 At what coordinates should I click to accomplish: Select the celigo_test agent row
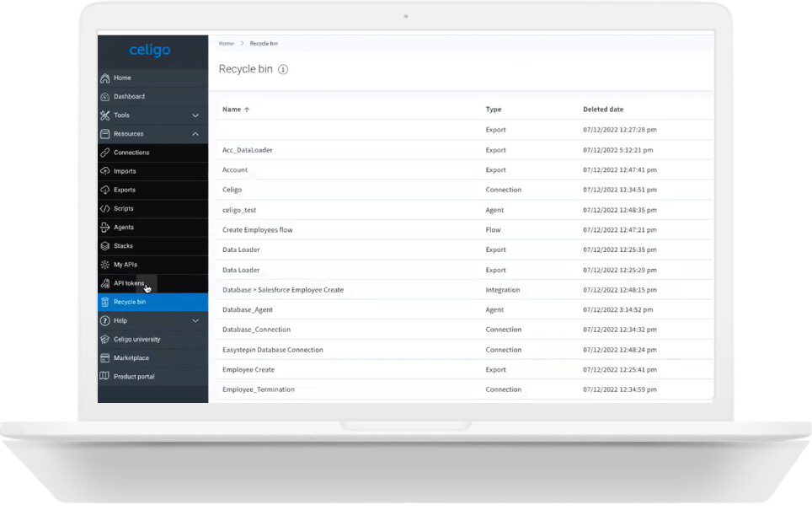240,210
